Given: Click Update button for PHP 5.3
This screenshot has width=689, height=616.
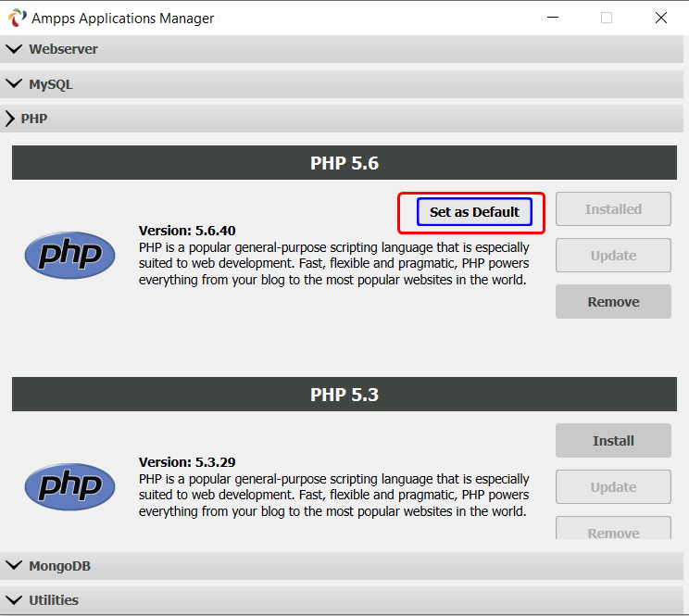Looking at the screenshot, I should (x=613, y=487).
